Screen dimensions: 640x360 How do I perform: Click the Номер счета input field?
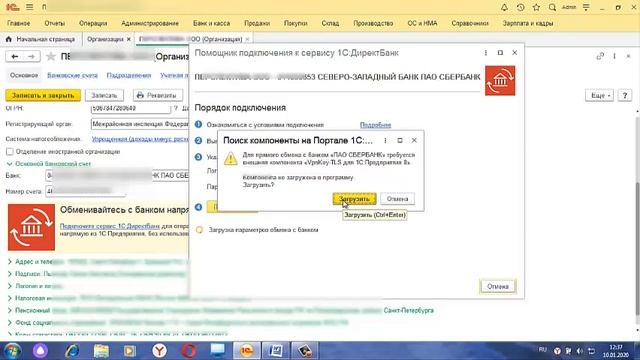pyautogui.click(x=85, y=191)
